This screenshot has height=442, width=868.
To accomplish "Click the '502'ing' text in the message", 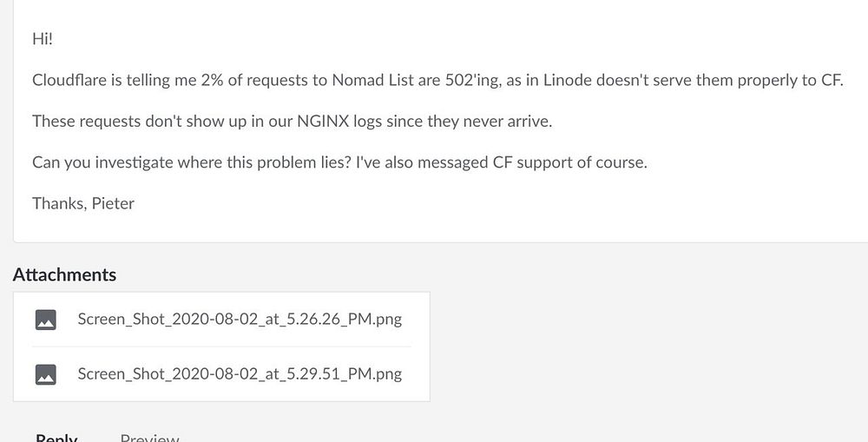I will (x=469, y=81).
